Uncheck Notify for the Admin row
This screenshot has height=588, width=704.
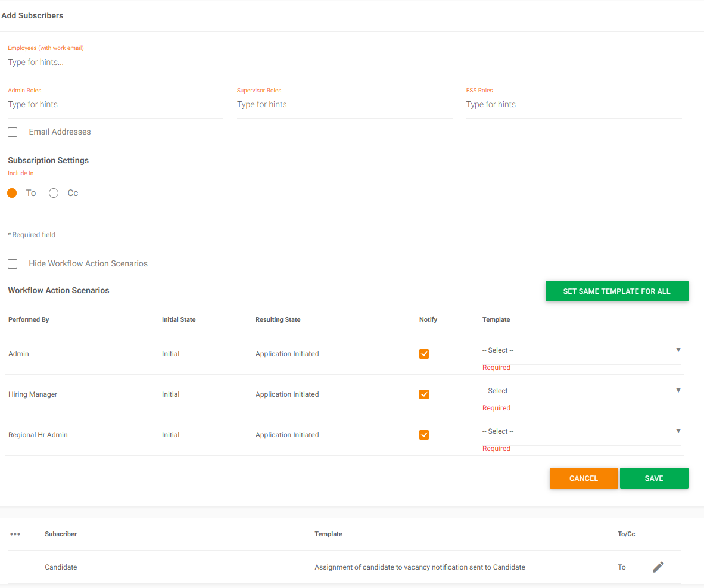pos(424,354)
